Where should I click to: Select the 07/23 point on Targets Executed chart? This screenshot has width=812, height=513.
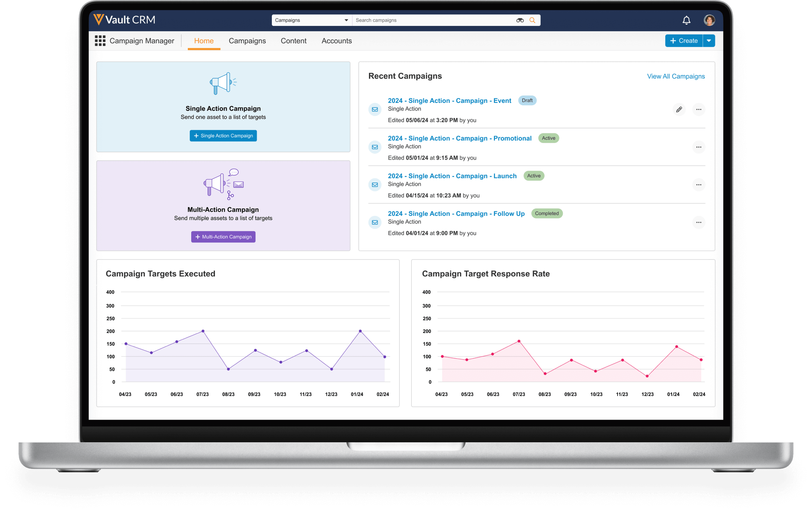tap(203, 331)
